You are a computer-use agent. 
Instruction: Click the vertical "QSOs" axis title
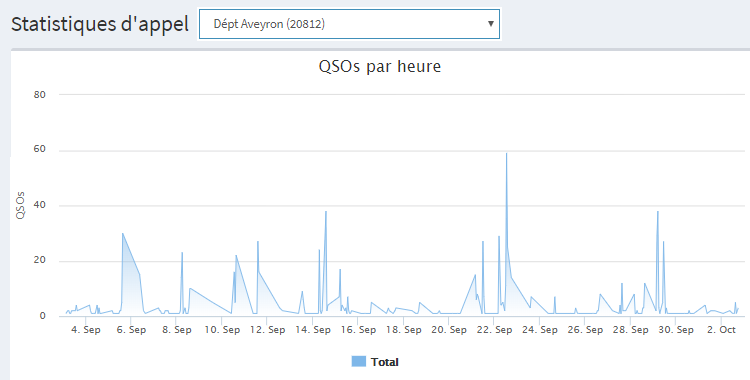coord(20,206)
